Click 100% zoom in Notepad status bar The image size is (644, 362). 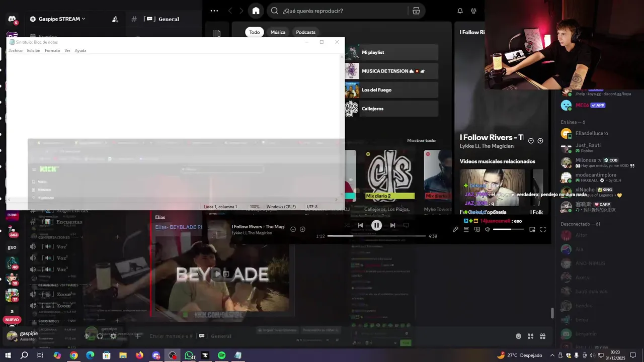(255, 207)
